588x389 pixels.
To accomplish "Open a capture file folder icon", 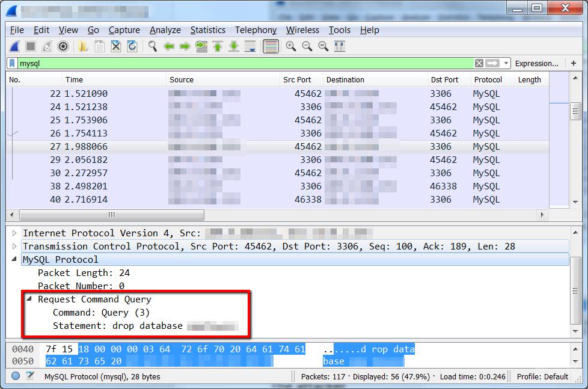I will pos(83,46).
